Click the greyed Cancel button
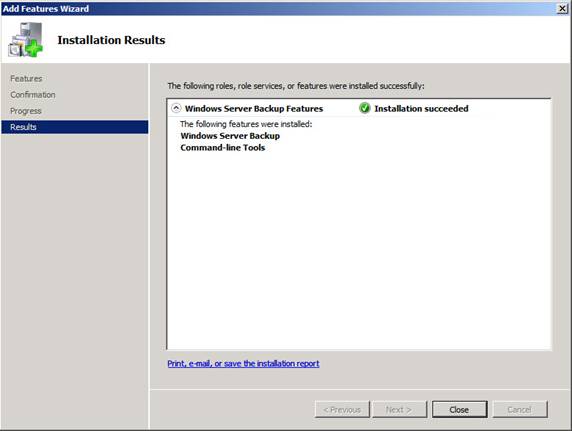 click(520, 409)
